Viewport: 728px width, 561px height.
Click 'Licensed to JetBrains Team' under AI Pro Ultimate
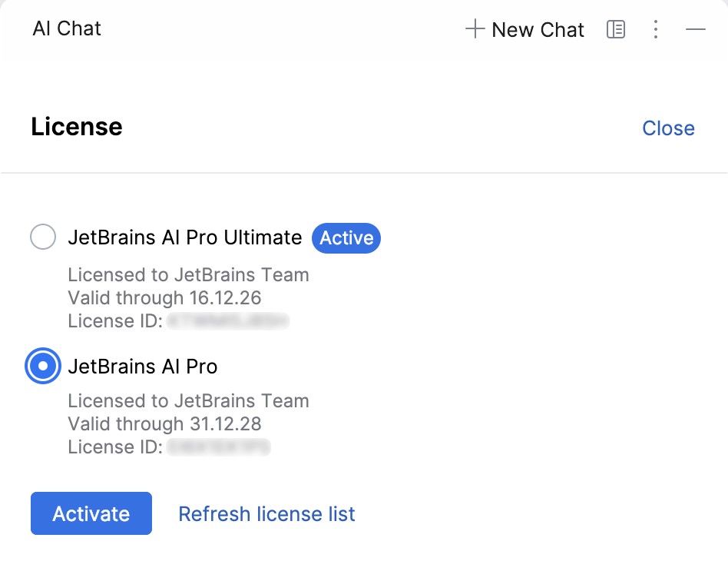pos(188,274)
